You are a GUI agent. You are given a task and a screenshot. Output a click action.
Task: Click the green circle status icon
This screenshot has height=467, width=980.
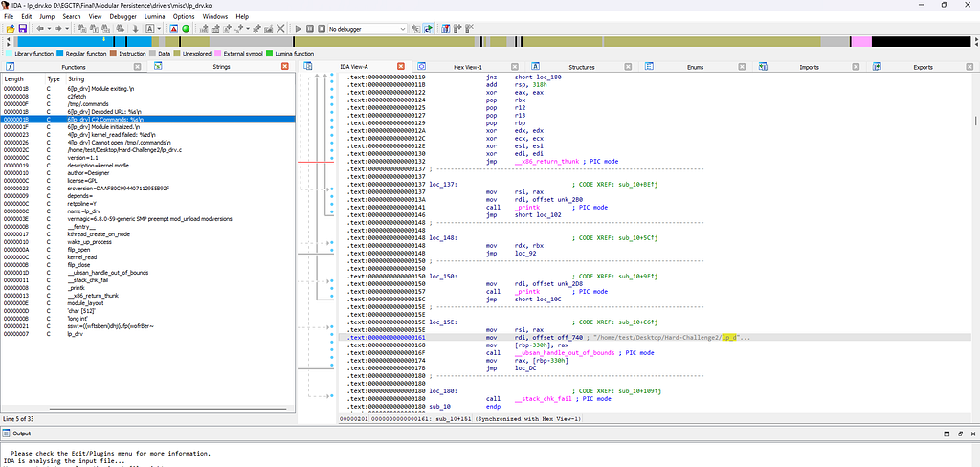(x=186, y=29)
